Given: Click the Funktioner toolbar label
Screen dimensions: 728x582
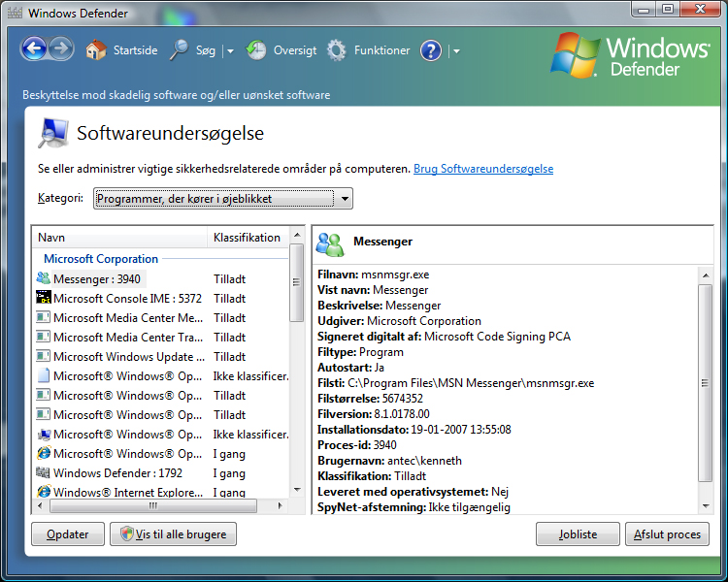Looking at the screenshot, I should (x=381, y=50).
